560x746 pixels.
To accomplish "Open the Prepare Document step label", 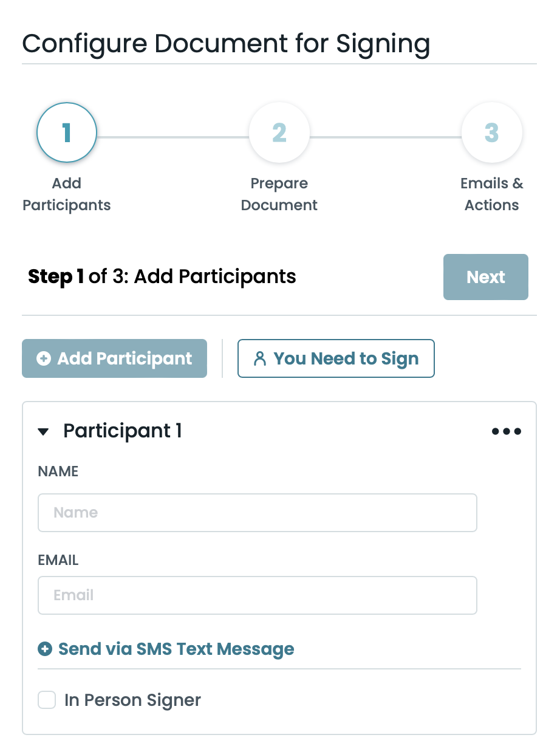I will pyautogui.click(x=279, y=194).
